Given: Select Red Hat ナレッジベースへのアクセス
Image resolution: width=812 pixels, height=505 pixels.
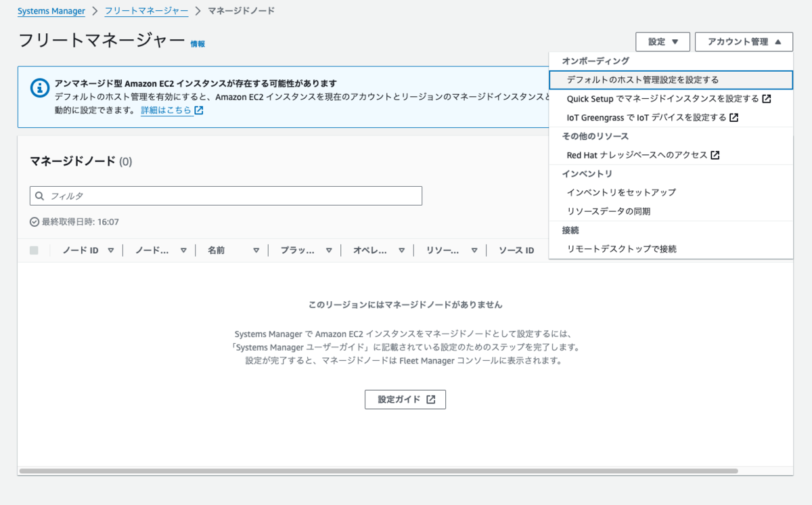Looking at the screenshot, I should 671,155.
